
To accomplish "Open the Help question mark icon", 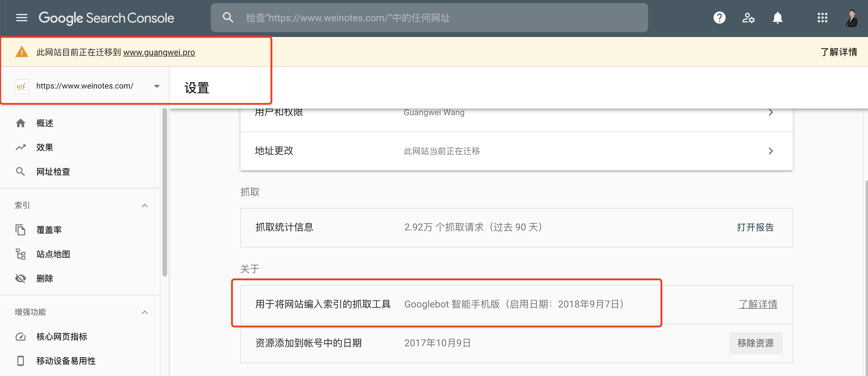I will [719, 18].
